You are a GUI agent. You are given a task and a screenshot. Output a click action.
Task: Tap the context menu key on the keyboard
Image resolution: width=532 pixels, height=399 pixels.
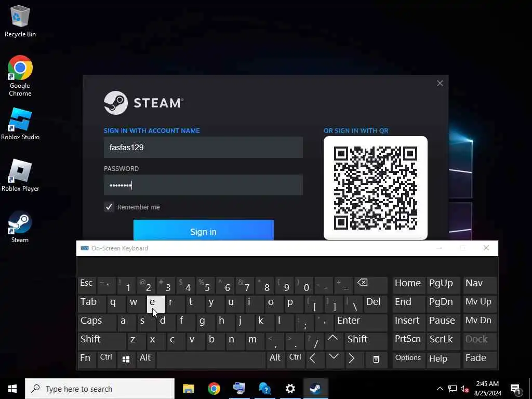point(376,360)
